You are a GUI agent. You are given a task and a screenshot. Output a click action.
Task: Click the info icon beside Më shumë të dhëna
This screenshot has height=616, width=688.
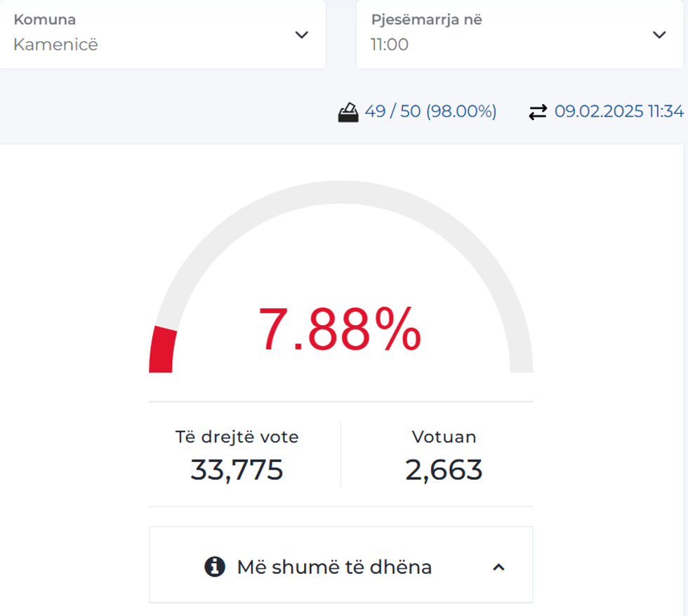(215, 566)
